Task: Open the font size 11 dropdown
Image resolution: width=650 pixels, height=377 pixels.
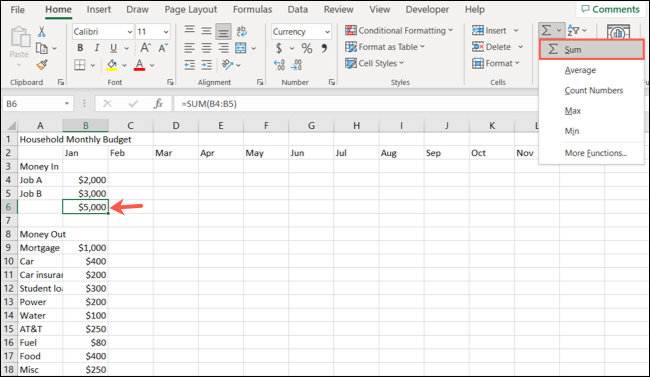Action: 166,32
